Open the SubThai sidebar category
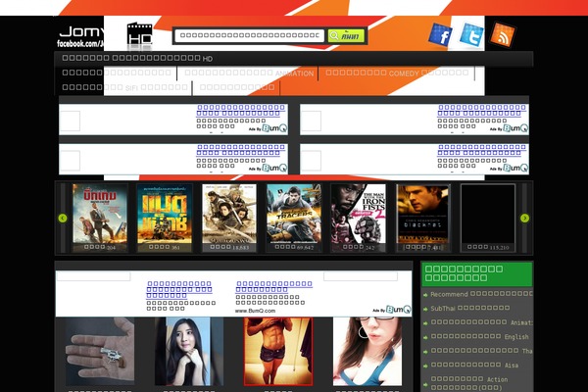588x392 pixels. click(x=469, y=309)
